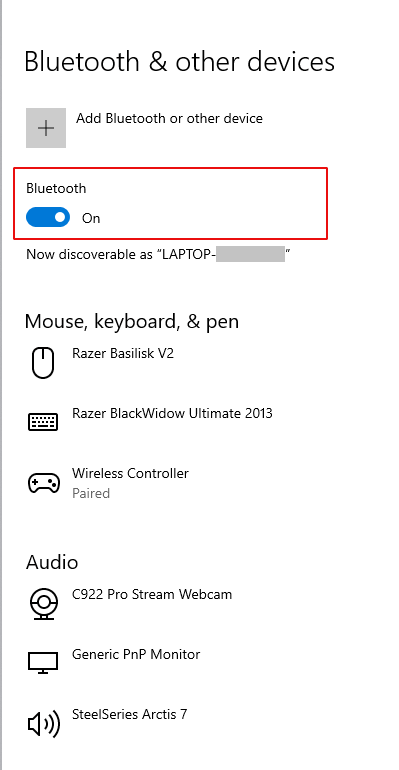399x770 pixels.
Task: Click the plus icon to add a device
Action: click(46, 128)
